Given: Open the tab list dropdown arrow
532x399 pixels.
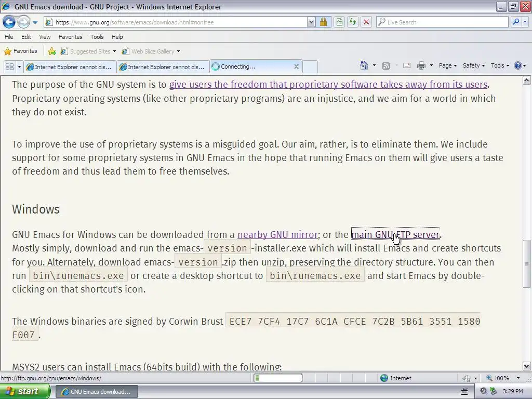Looking at the screenshot, I should click(x=19, y=67).
